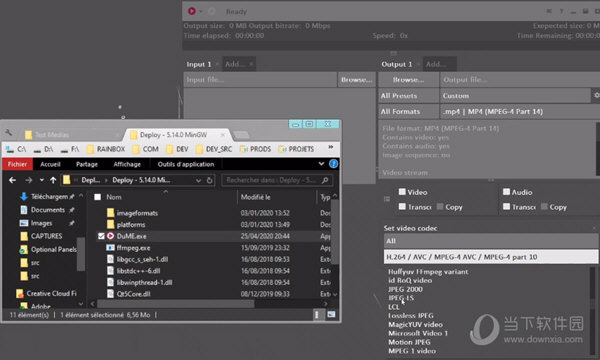Switch Explorer to details view icon
The image size is (600, 360).
(x=317, y=314)
